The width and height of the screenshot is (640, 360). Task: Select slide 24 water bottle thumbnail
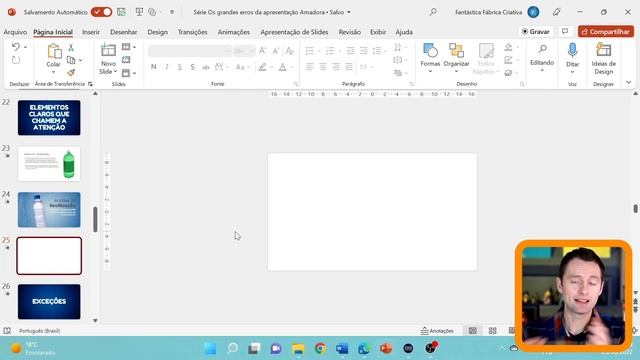pos(49,210)
